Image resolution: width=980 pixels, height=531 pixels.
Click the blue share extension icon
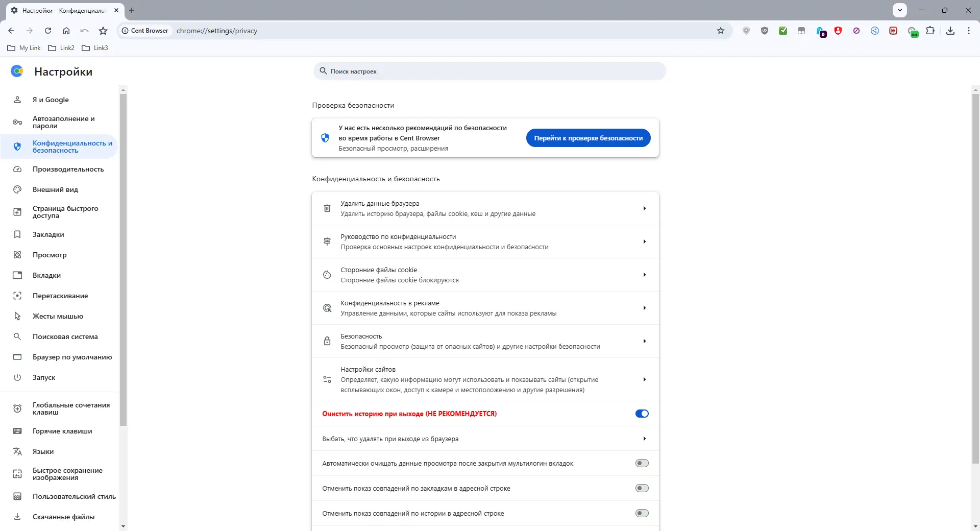tap(874, 31)
